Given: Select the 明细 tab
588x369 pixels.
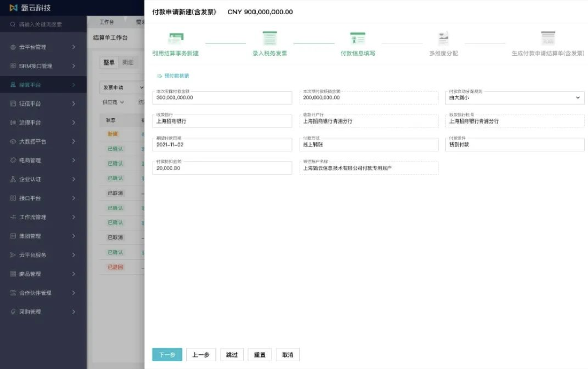Looking at the screenshot, I should coord(128,63).
